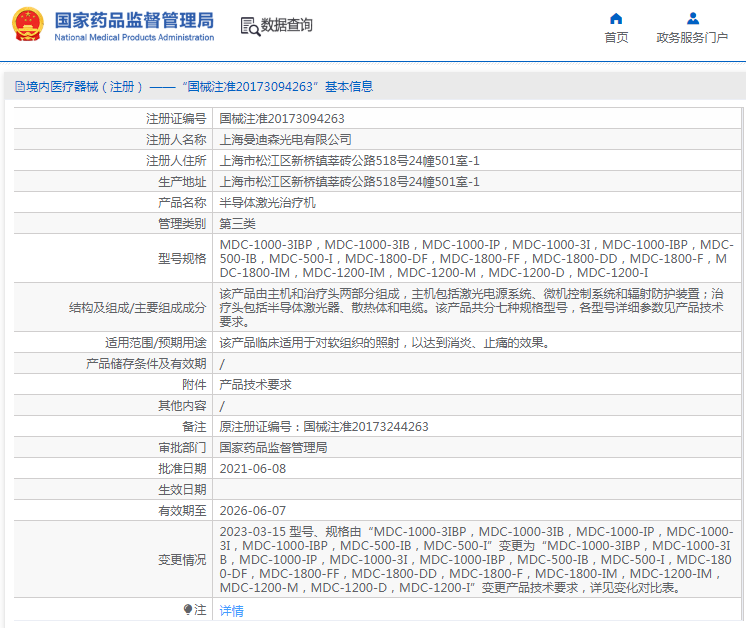
Task: Open 数据查询 text label
Action: tap(287, 25)
